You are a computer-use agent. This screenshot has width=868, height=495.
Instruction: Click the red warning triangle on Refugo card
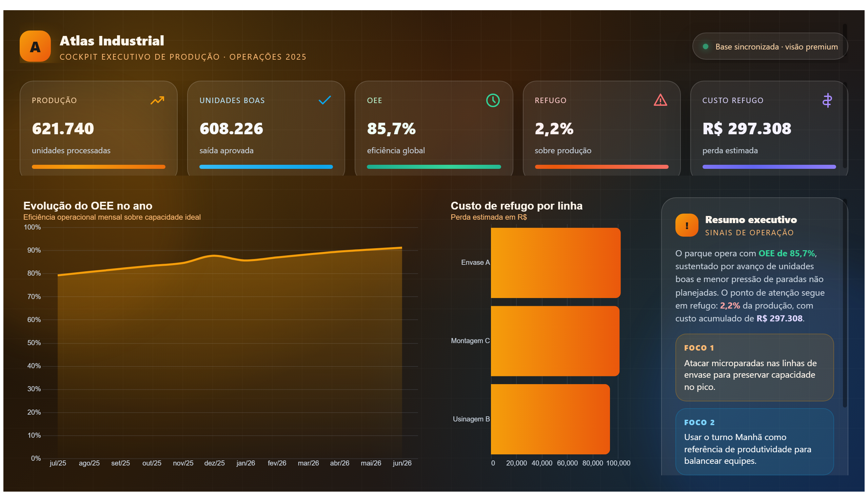pos(660,100)
